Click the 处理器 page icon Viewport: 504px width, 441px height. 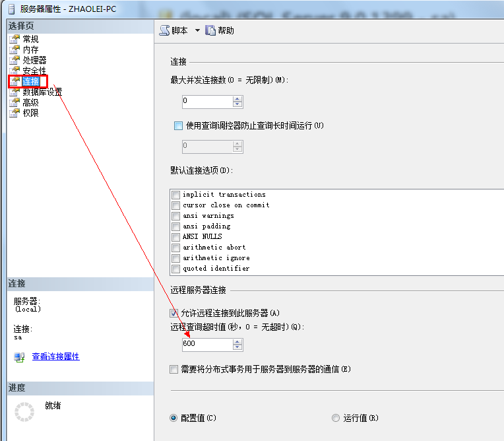15,60
